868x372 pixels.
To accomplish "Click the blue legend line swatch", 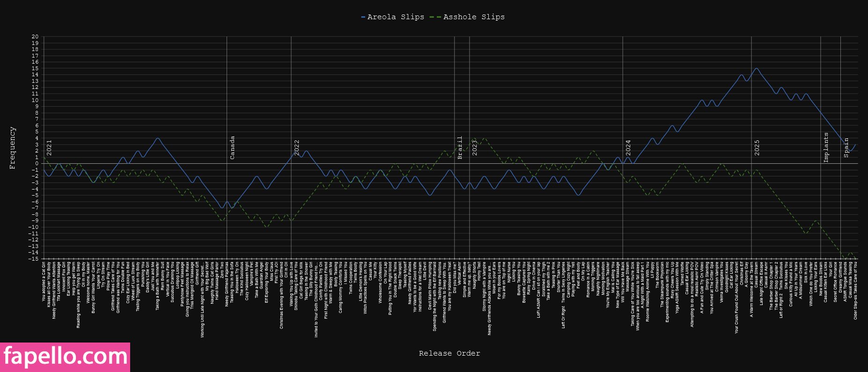I will tap(363, 17).
